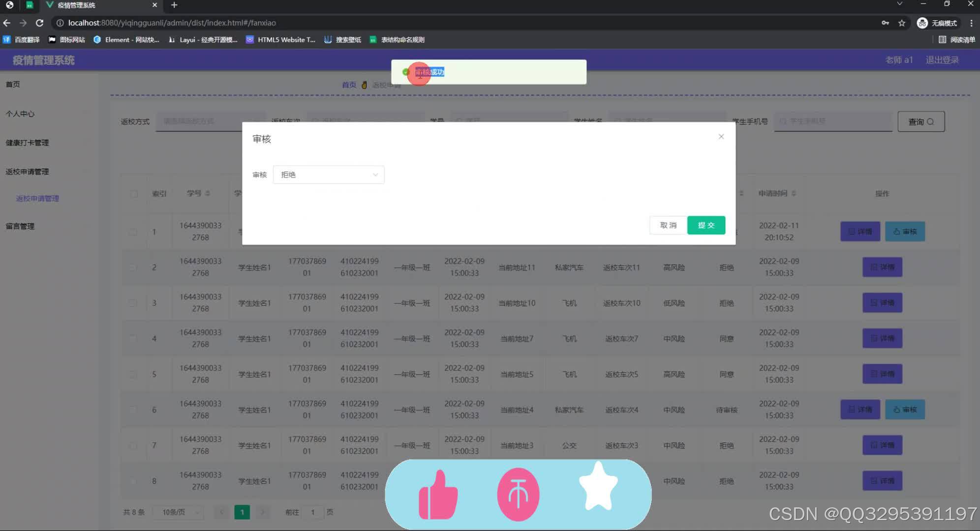This screenshot has width=980, height=531.
Task: Open the password key icon in address bar
Action: 885,23
